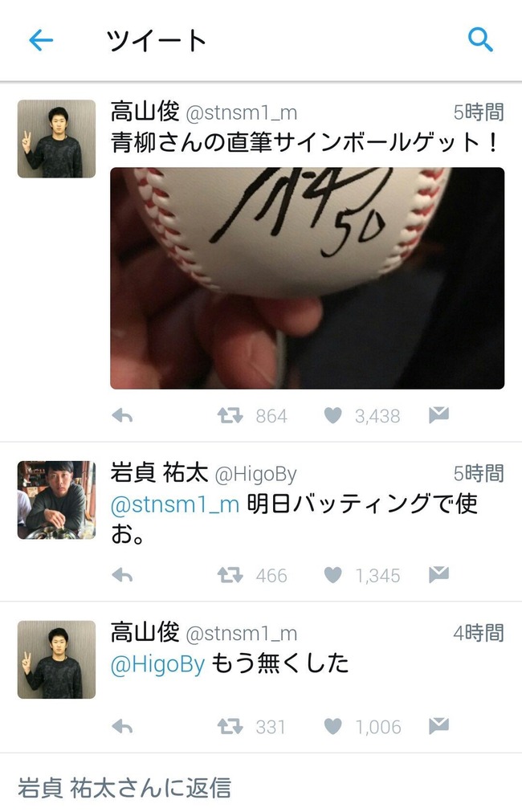Like 岩貞 祐太's tweet with 1,345 likes
Image resolution: width=522 pixels, height=812 pixels.
tap(333, 575)
